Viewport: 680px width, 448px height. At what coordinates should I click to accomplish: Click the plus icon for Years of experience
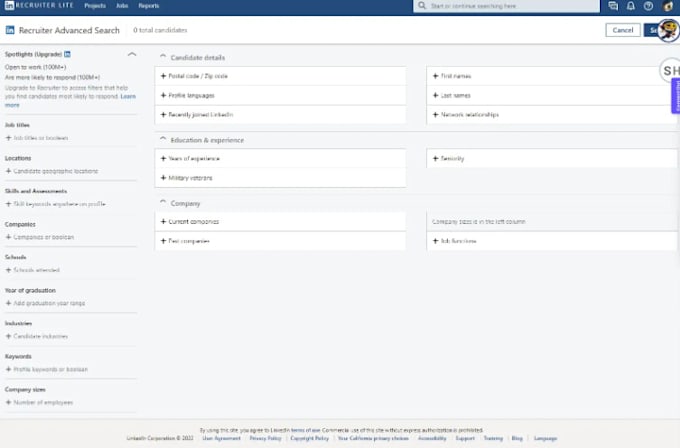click(x=163, y=158)
